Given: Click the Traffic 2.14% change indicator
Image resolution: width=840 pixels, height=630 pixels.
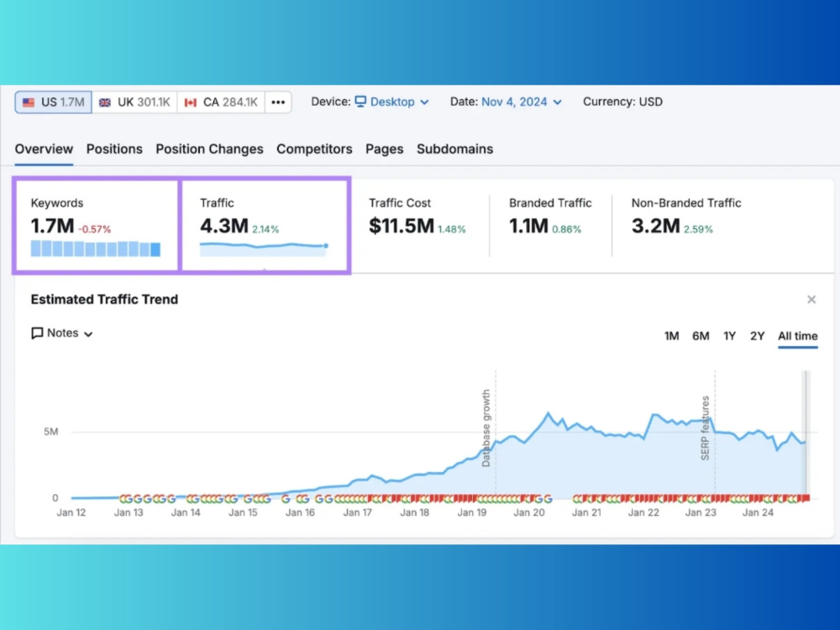Looking at the screenshot, I should pyautogui.click(x=265, y=229).
